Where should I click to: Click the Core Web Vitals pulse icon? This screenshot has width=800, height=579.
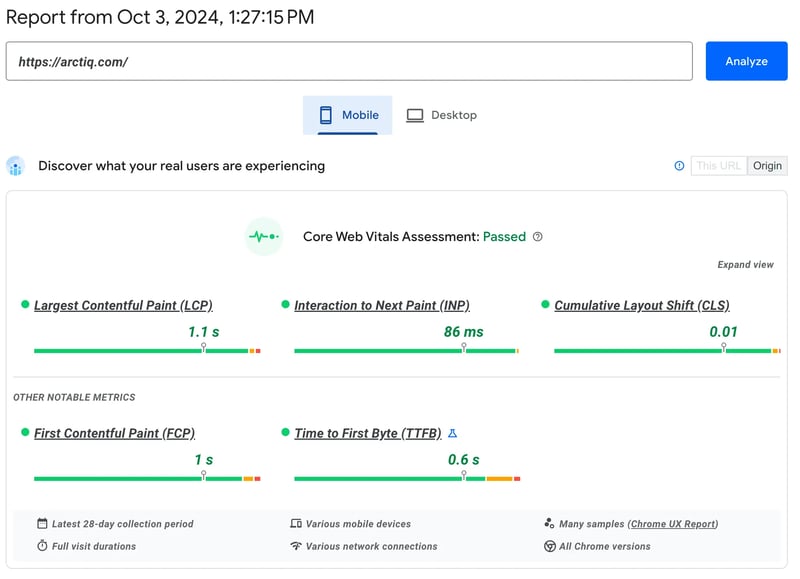(x=264, y=237)
